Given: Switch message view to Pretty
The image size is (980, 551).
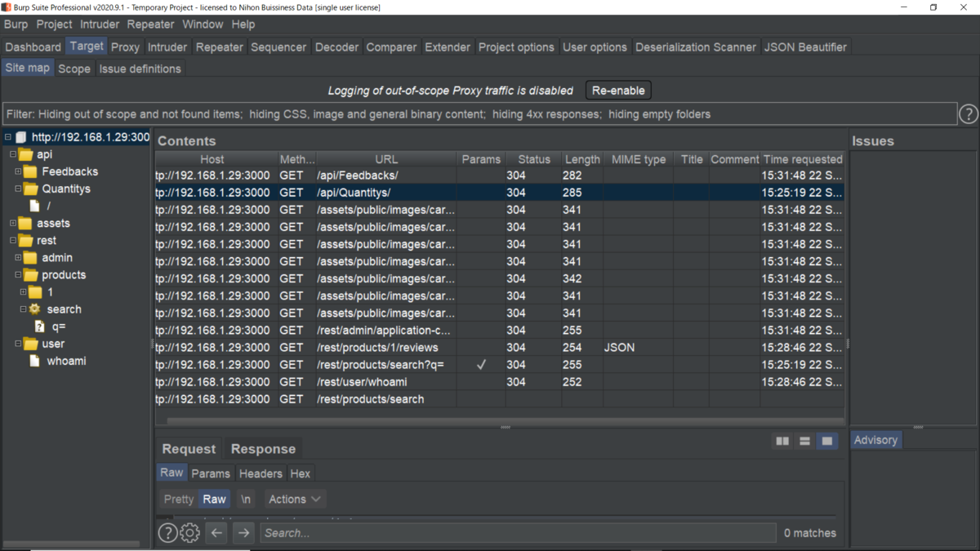Looking at the screenshot, I should [x=178, y=499].
